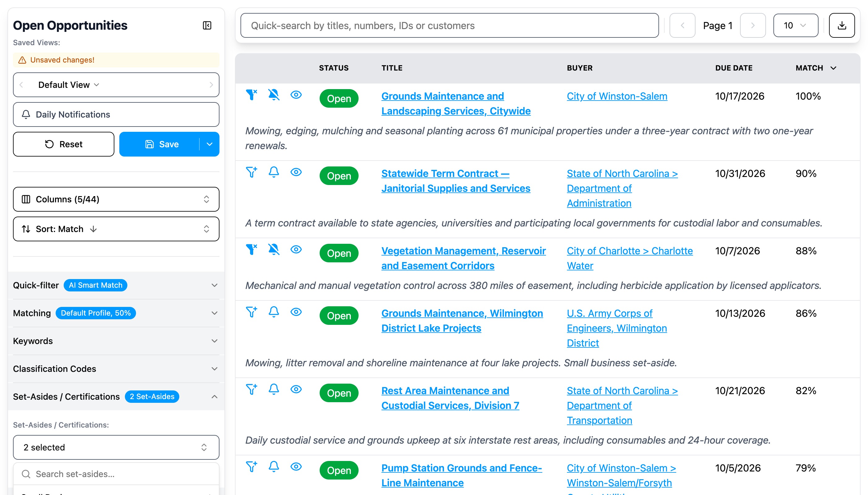The image size is (868, 495).
Task: Go to next page arrow
Action: pyautogui.click(x=752, y=25)
